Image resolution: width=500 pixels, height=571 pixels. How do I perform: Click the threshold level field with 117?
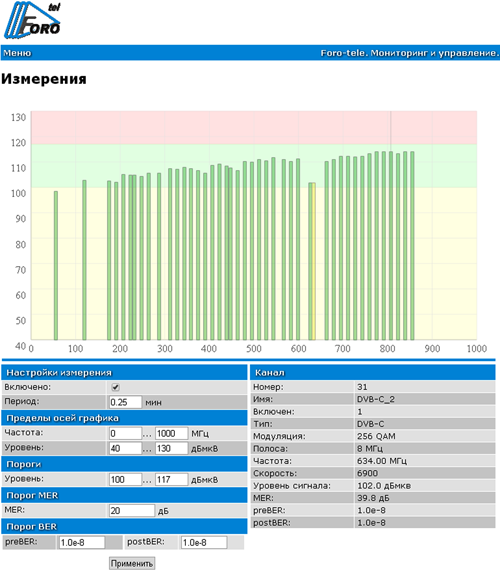[x=172, y=479]
